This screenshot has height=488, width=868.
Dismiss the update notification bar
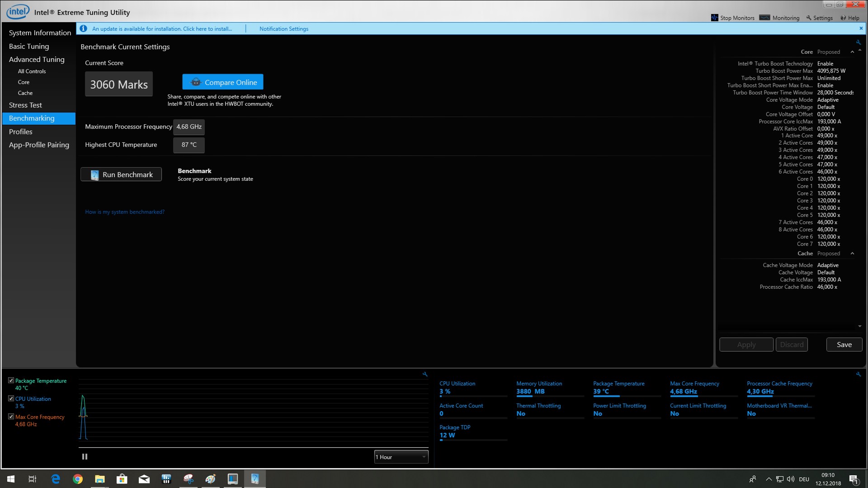861,28
